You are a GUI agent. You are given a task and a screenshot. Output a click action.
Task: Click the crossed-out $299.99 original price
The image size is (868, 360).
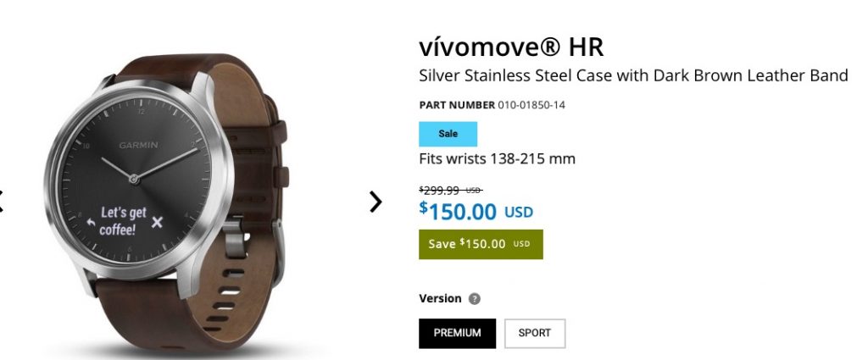[450, 191]
